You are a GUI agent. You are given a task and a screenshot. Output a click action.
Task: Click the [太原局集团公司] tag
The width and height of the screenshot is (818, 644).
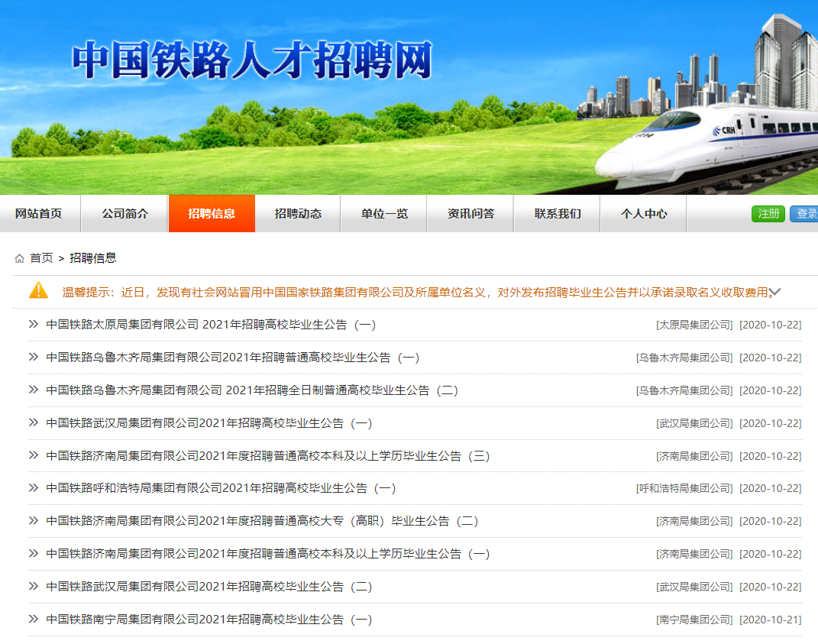coord(694,325)
